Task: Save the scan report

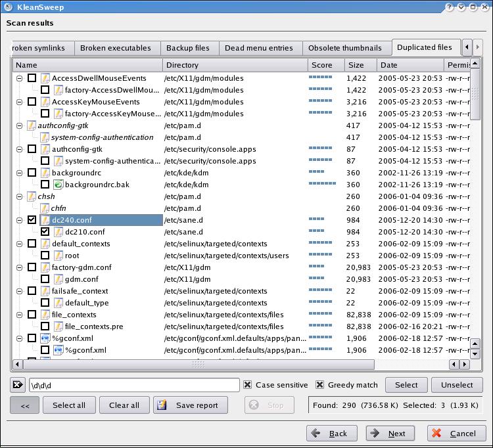Action: click(191, 405)
